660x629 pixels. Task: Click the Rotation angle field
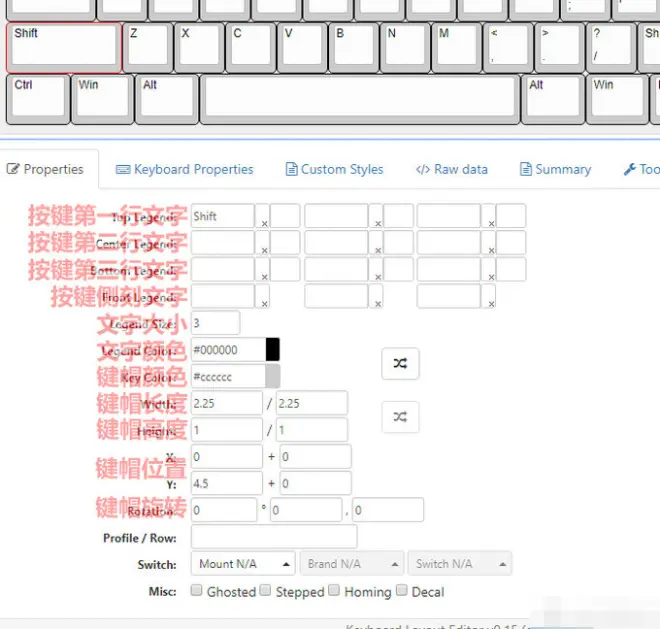224,510
